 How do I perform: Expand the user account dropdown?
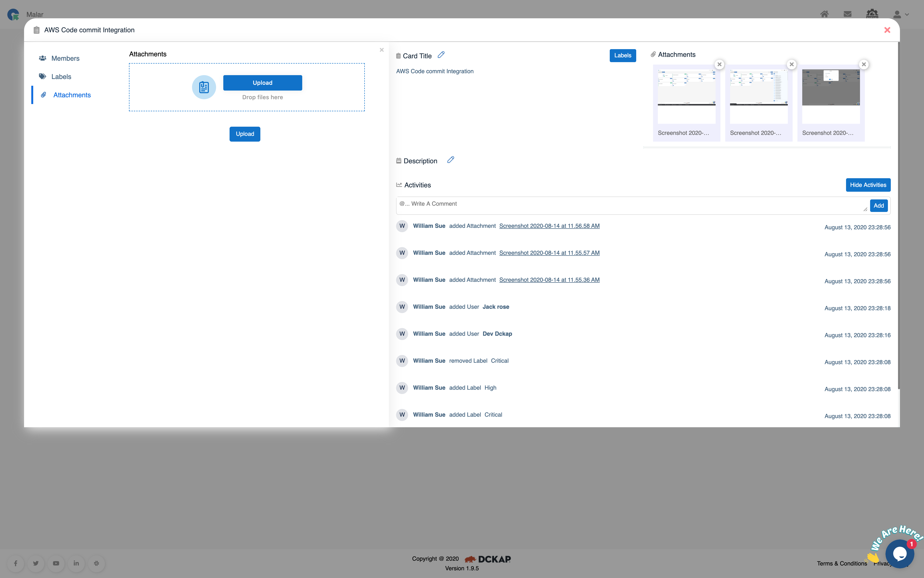tap(901, 14)
